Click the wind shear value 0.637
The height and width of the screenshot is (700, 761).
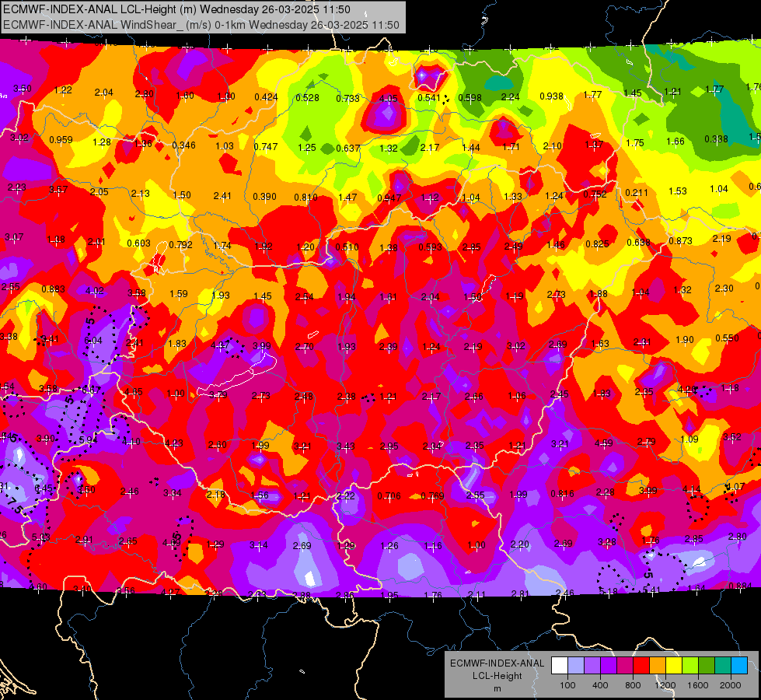point(348,148)
